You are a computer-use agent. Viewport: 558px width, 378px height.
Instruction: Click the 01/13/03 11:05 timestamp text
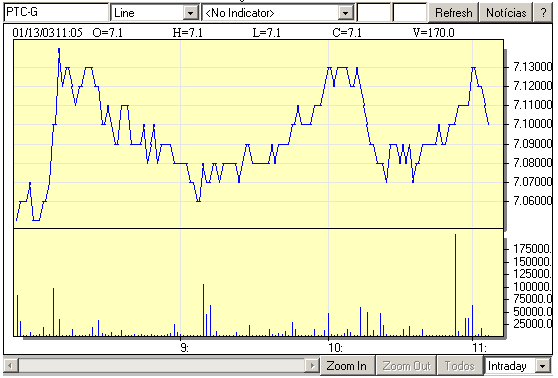47,33
